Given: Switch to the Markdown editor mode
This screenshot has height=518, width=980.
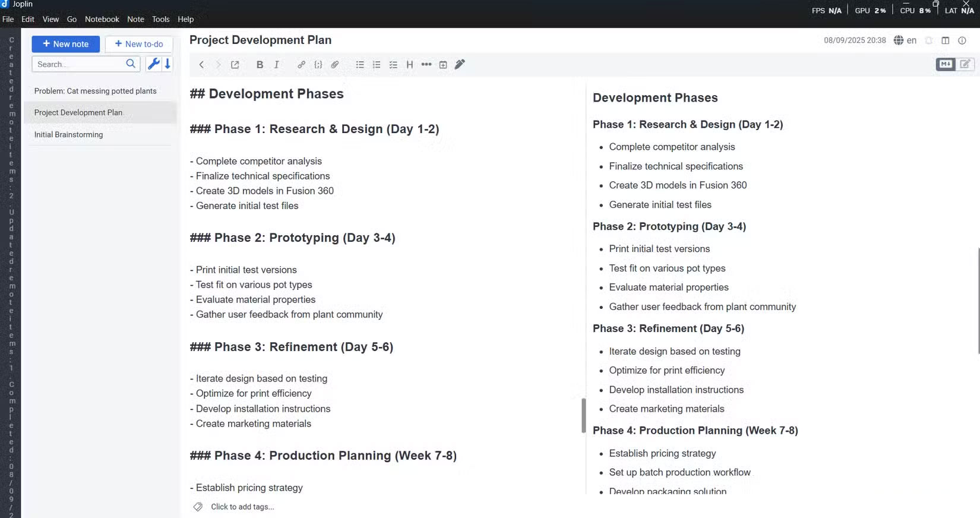Looking at the screenshot, I should pyautogui.click(x=946, y=64).
